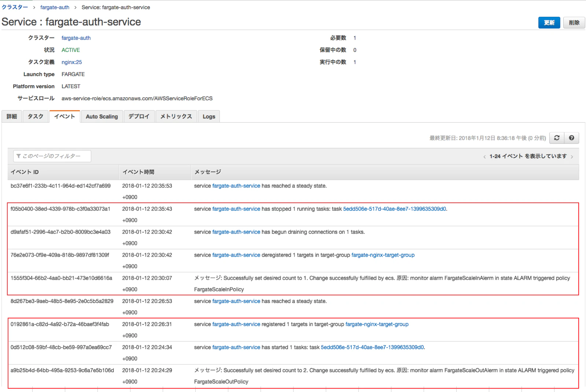Open fargate-auth cluster link in details

(x=76, y=38)
